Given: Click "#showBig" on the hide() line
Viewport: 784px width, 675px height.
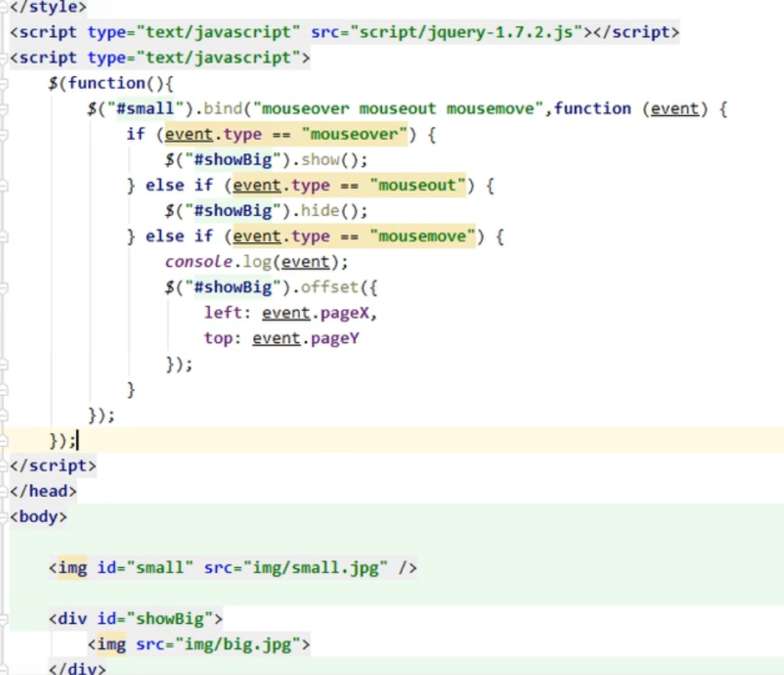Looking at the screenshot, I should click(233, 211).
